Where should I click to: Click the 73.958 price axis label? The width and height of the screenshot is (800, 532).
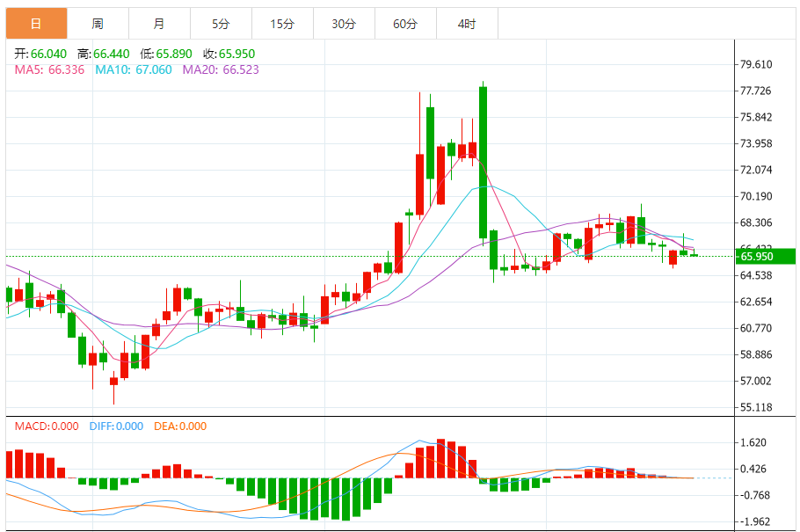756,143
